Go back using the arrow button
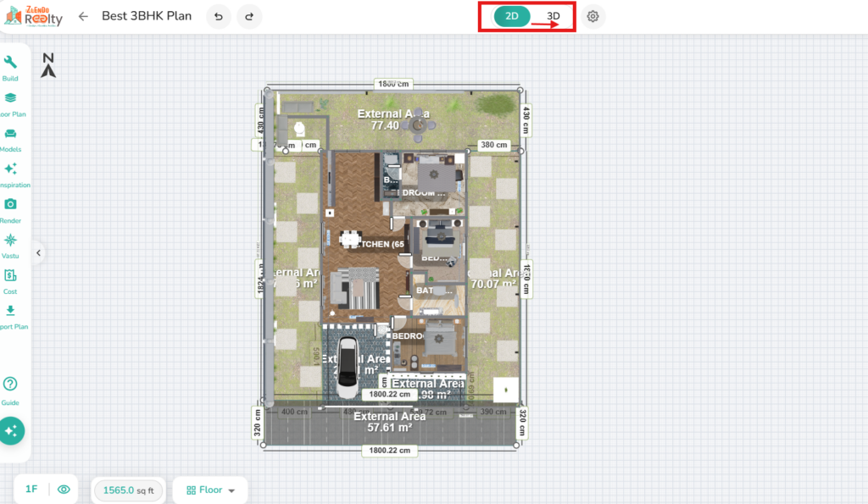 coord(83,16)
